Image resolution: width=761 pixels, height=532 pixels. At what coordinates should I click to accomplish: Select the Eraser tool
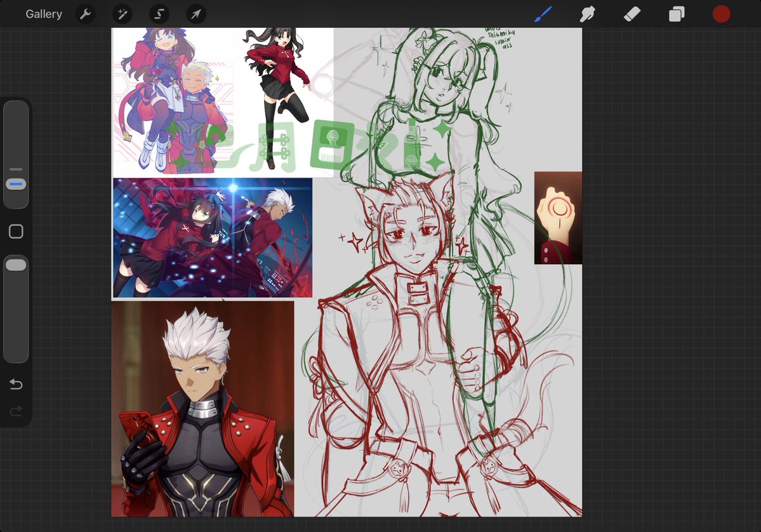coord(632,14)
